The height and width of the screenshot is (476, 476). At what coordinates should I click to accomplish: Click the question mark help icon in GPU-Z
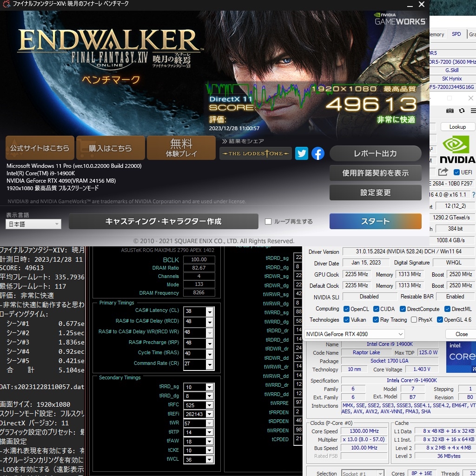(473, 195)
